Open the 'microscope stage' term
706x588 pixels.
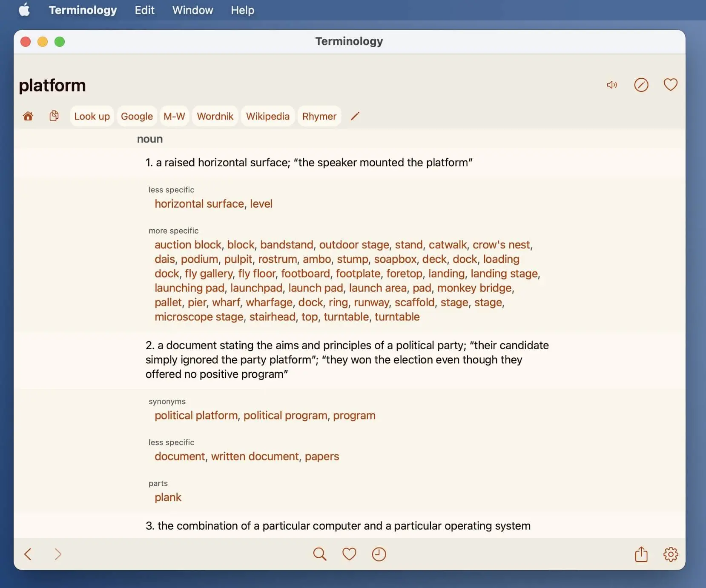(x=199, y=317)
